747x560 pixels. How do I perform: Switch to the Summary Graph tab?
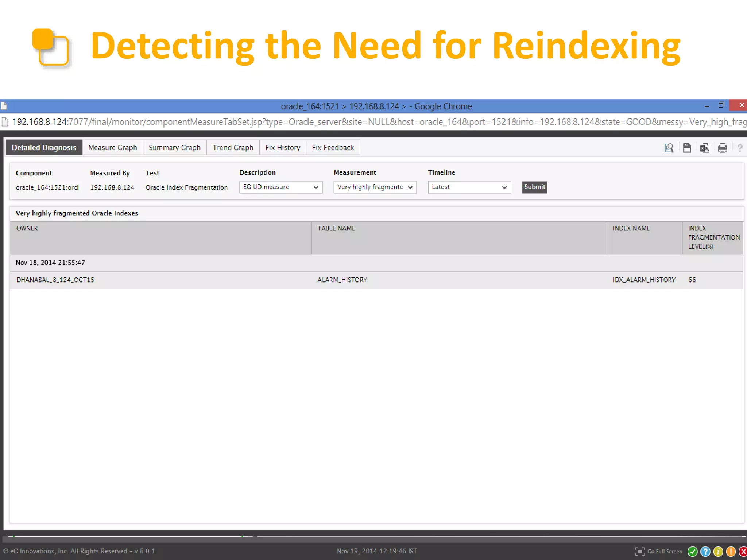point(175,148)
